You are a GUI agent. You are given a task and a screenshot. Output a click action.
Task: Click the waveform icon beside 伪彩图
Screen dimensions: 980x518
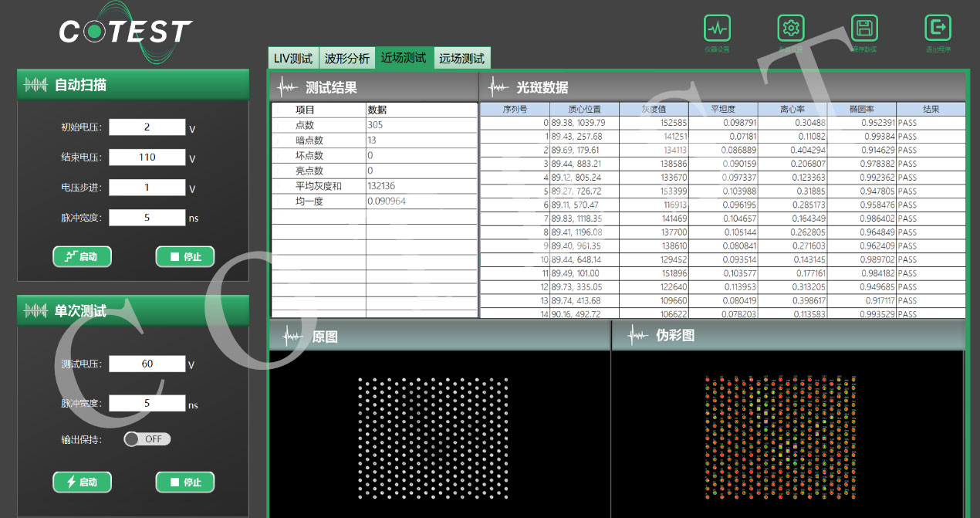(637, 336)
